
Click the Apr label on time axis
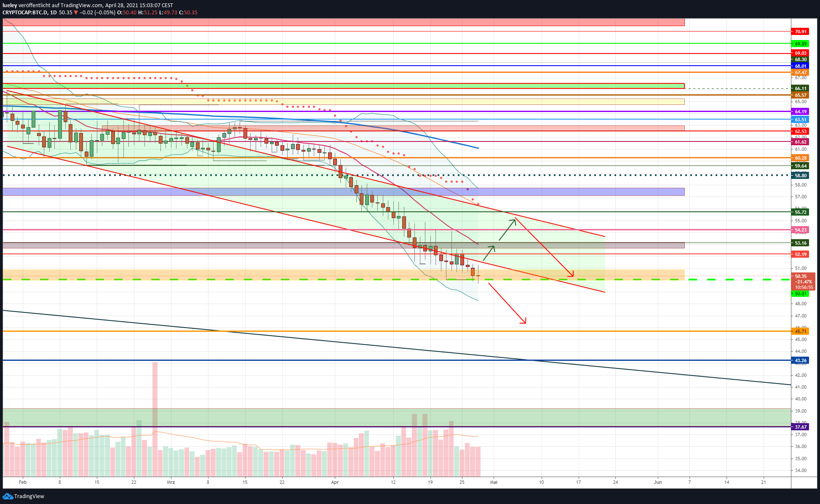(x=335, y=482)
